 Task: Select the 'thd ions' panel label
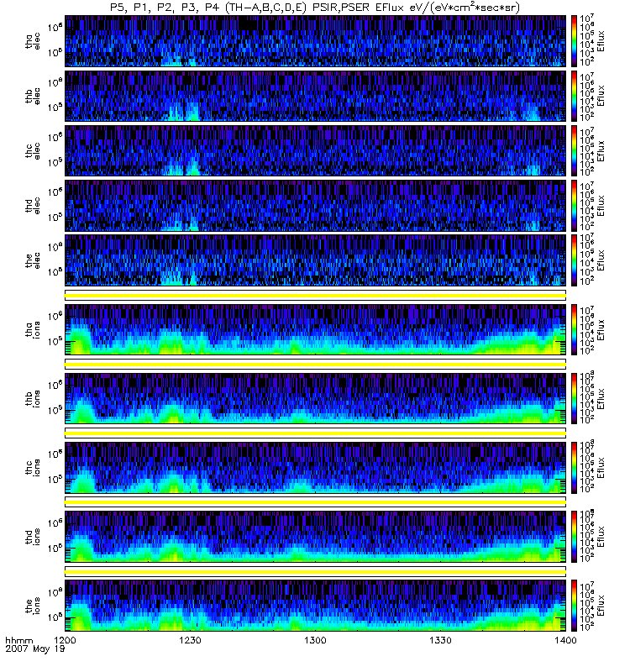click(33, 537)
